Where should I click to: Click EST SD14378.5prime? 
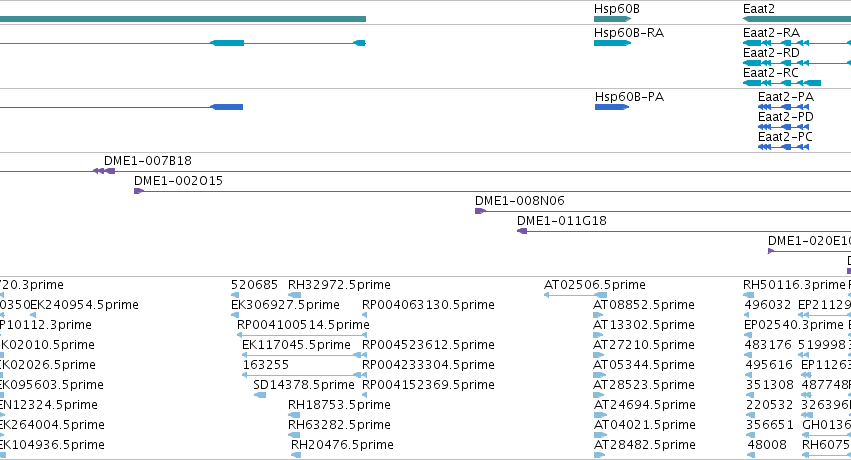(304, 385)
